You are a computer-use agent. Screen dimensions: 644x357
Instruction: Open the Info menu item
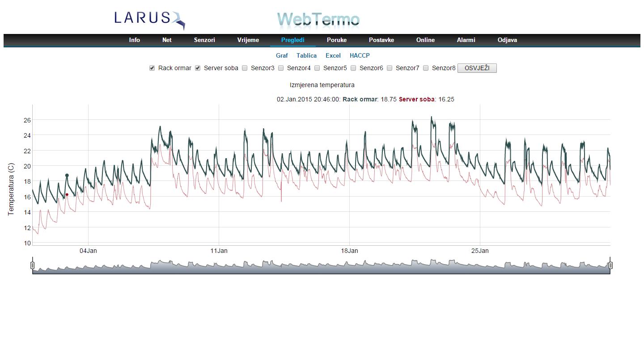(134, 40)
